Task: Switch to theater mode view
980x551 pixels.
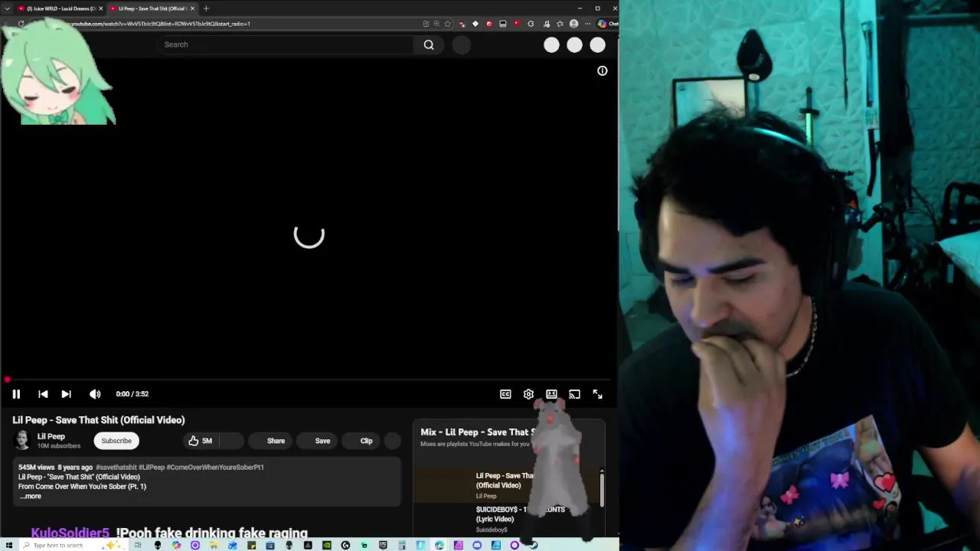Action: point(551,394)
